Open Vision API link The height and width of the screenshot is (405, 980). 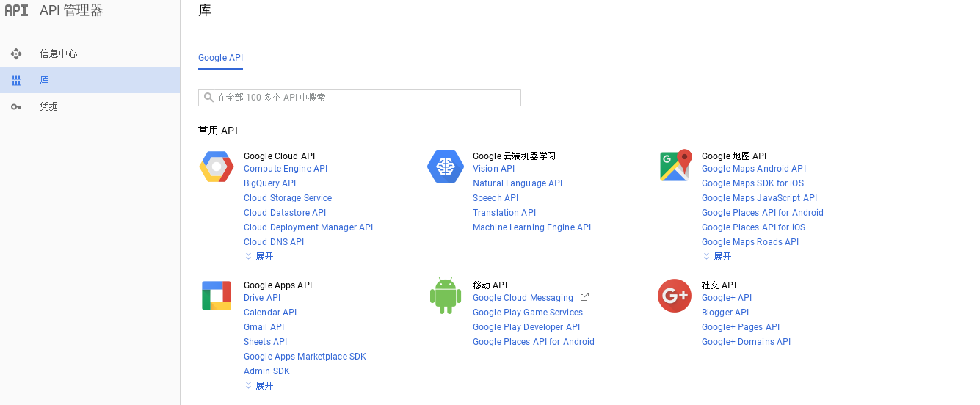coord(494,169)
